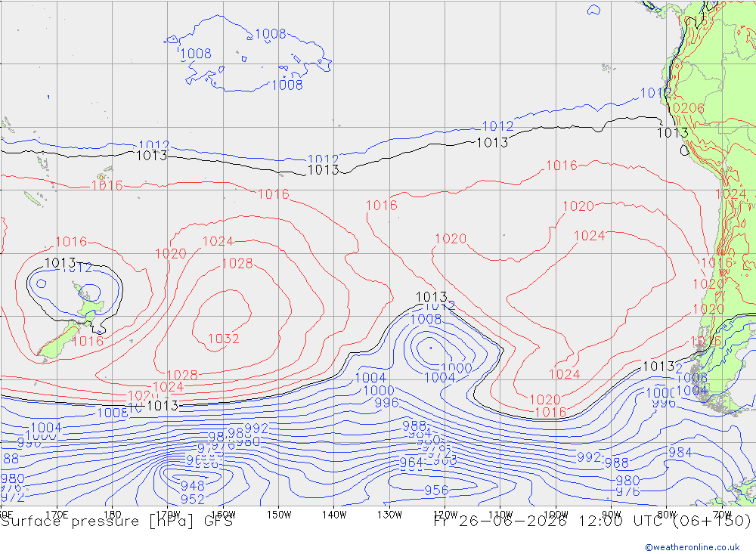
Task: Select the 70W longitude label
Action: coord(722,515)
